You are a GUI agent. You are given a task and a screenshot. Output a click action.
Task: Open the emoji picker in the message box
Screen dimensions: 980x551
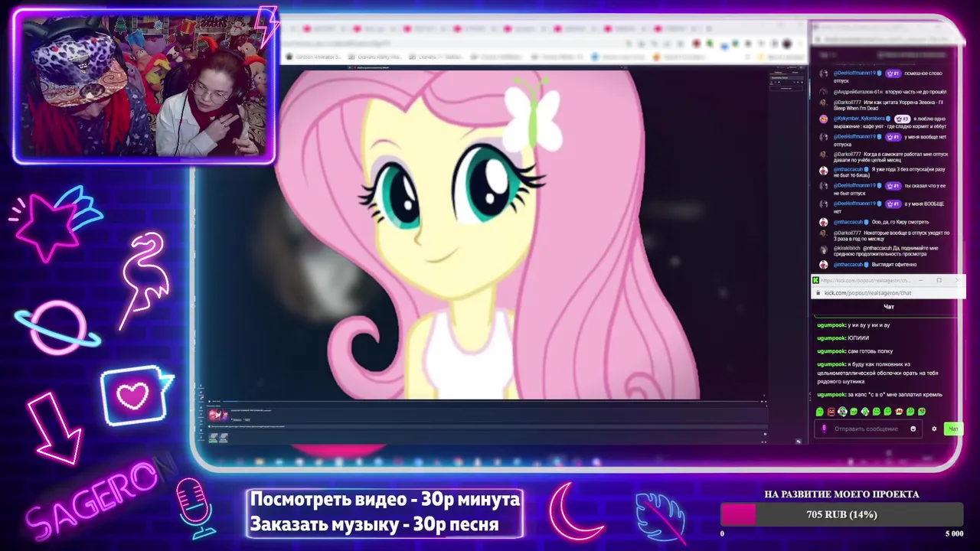[x=913, y=429]
